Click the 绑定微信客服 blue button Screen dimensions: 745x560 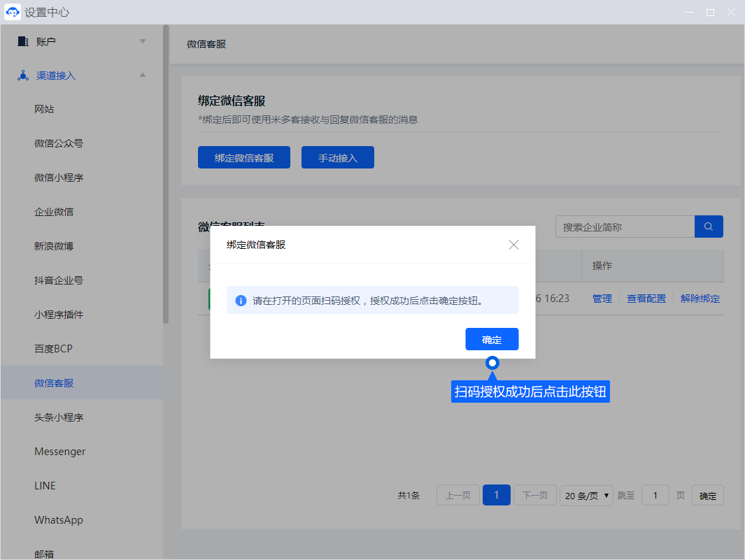click(x=243, y=158)
